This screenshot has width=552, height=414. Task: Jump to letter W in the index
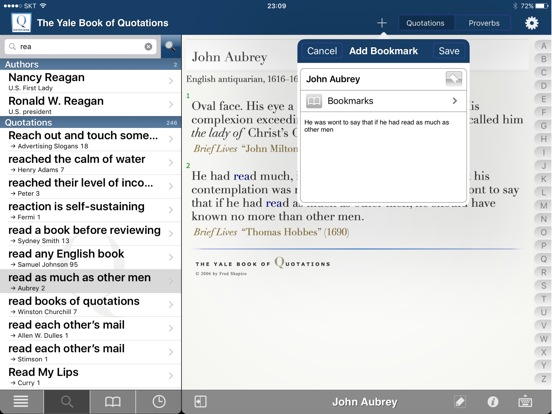click(543, 339)
